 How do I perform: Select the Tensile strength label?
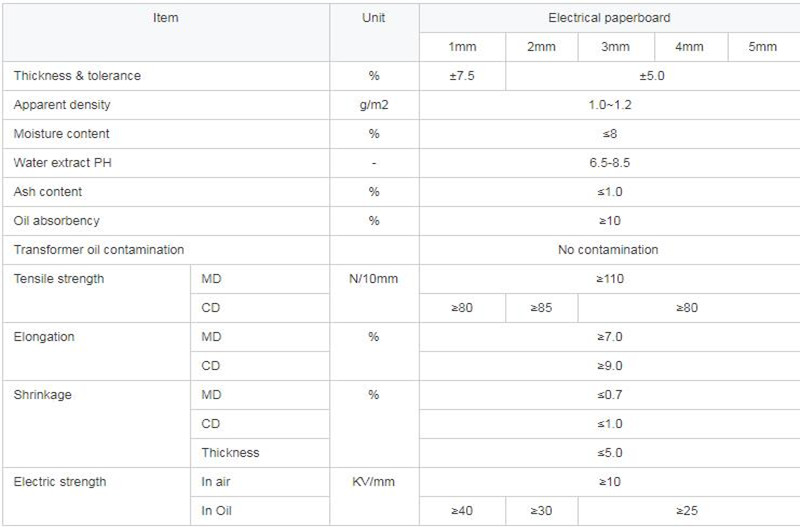click(x=59, y=279)
